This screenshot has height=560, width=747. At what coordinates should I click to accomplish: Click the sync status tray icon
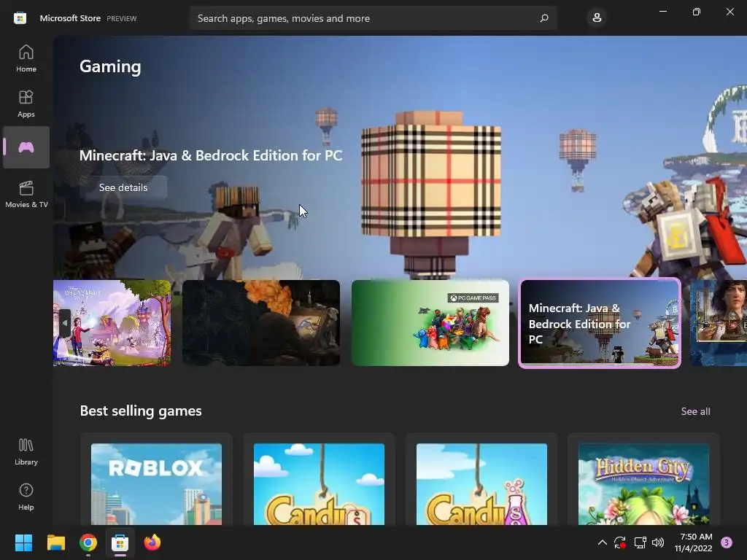(620, 542)
